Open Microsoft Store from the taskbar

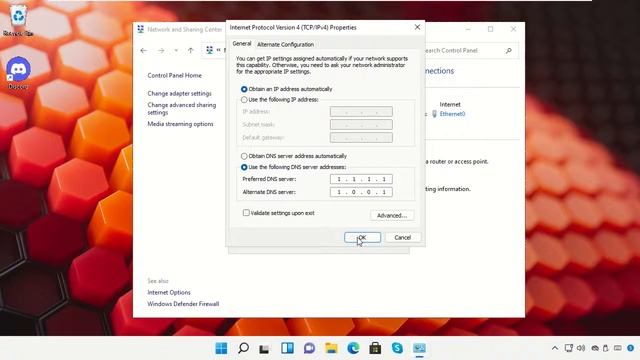click(375, 348)
